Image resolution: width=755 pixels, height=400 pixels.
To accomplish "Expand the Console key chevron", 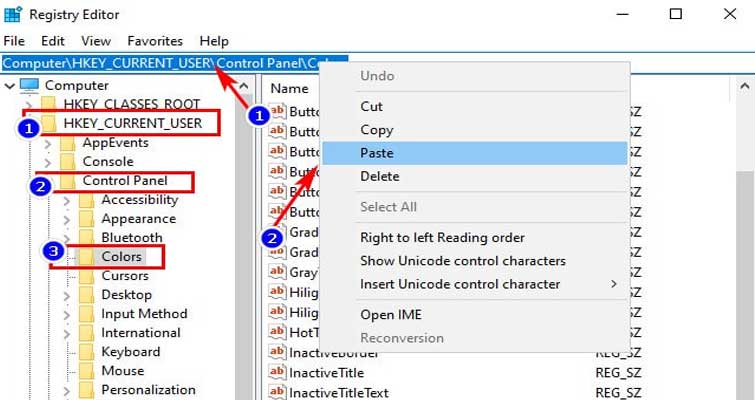I will (48, 162).
